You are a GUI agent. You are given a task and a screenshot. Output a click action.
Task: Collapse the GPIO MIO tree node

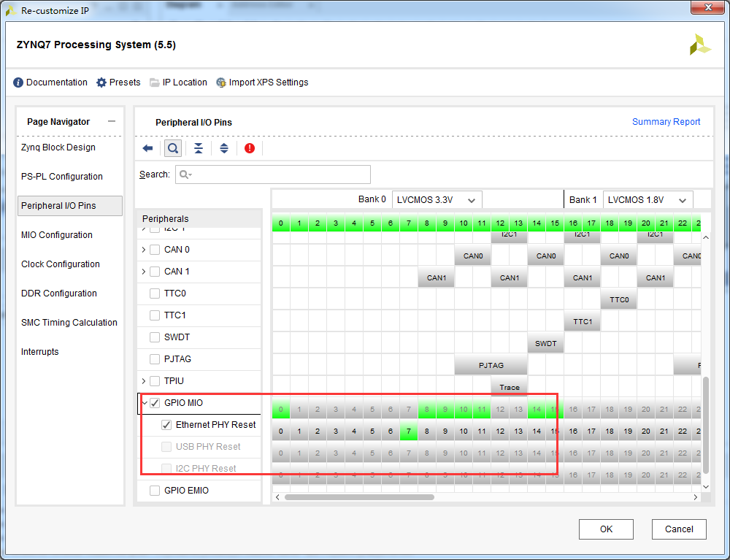145,403
